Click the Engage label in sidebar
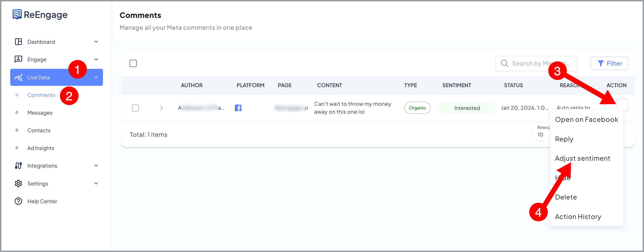Viewport: 644px width, 252px height. (x=37, y=60)
